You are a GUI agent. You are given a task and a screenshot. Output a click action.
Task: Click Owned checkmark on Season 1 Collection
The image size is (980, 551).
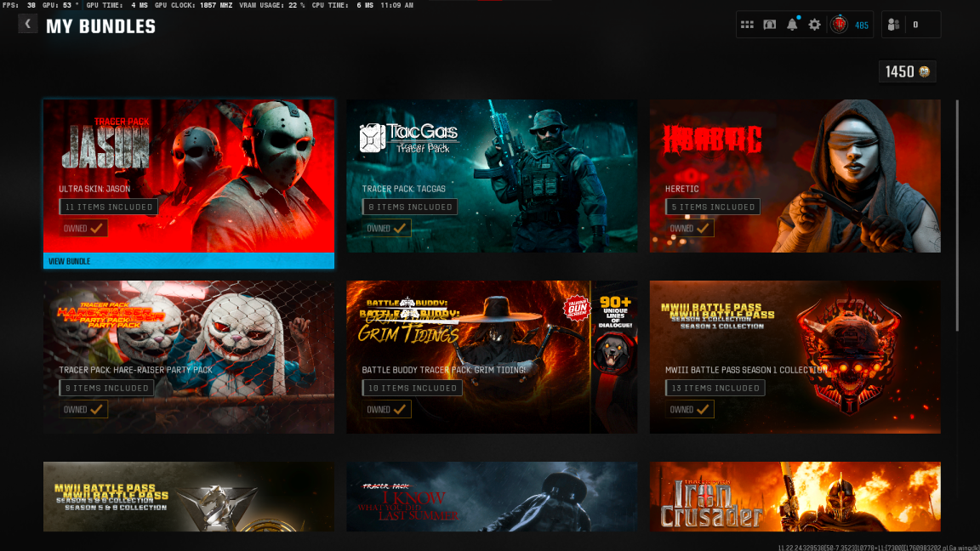tap(689, 410)
